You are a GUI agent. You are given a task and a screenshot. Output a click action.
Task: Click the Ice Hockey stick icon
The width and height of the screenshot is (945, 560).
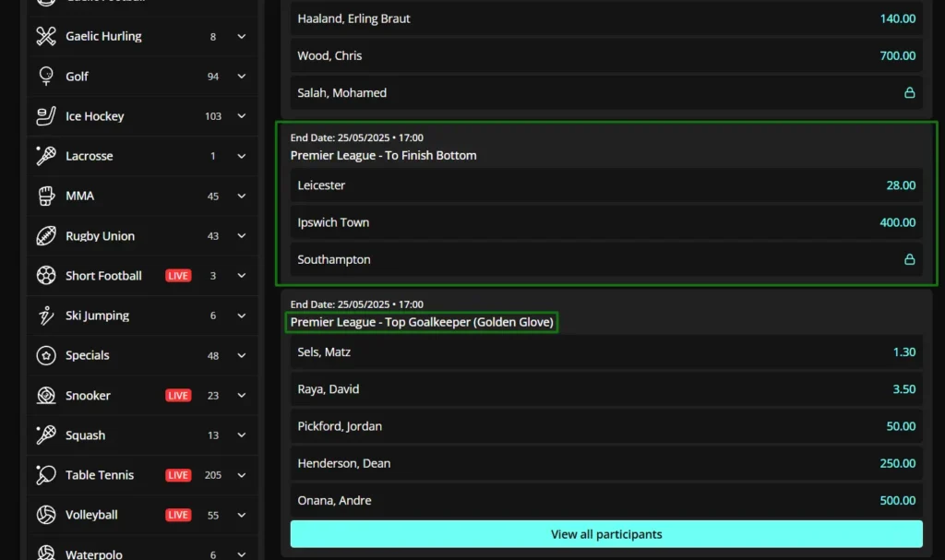(46, 115)
